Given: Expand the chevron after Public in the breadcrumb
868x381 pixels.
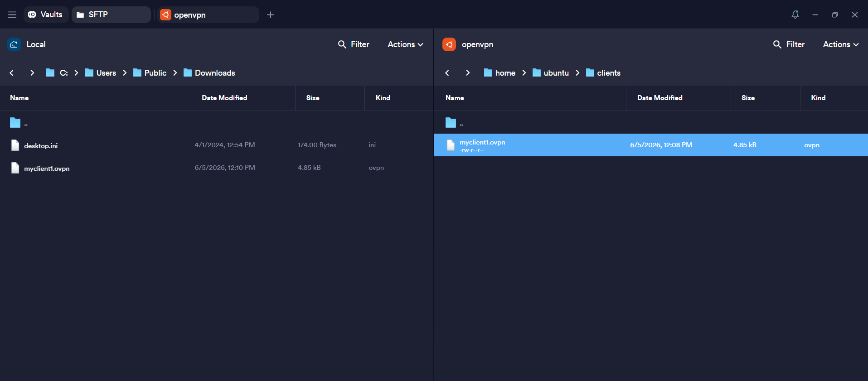Looking at the screenshot, I should 175,73.
